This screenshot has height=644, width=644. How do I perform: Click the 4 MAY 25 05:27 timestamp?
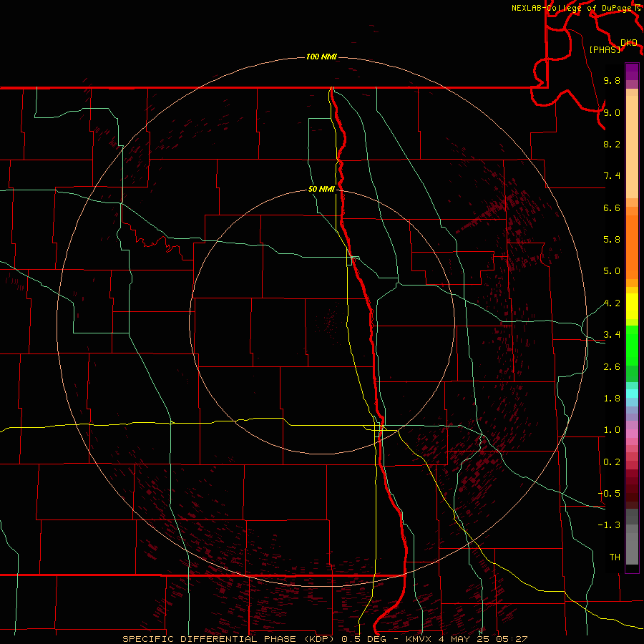483,639
